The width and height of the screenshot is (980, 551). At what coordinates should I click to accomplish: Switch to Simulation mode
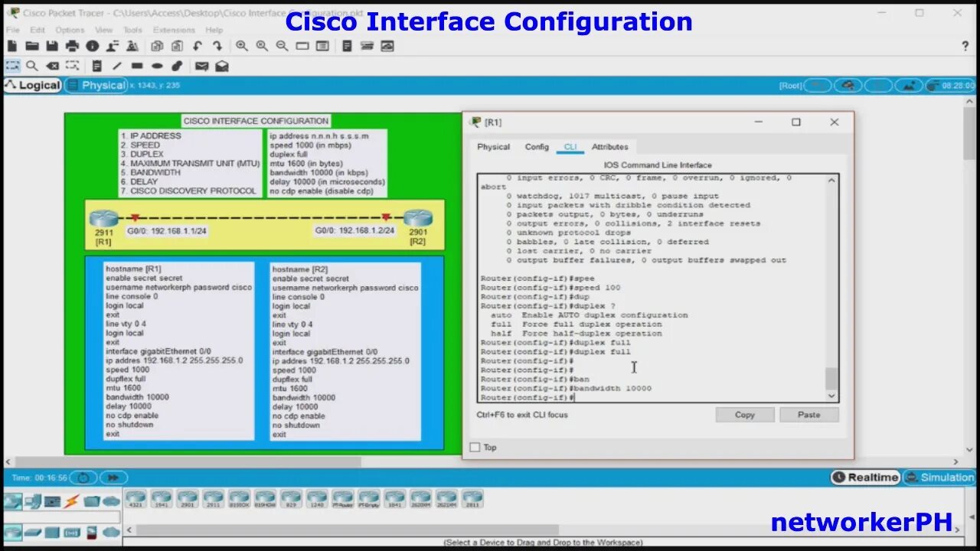[x=939, y=477]
